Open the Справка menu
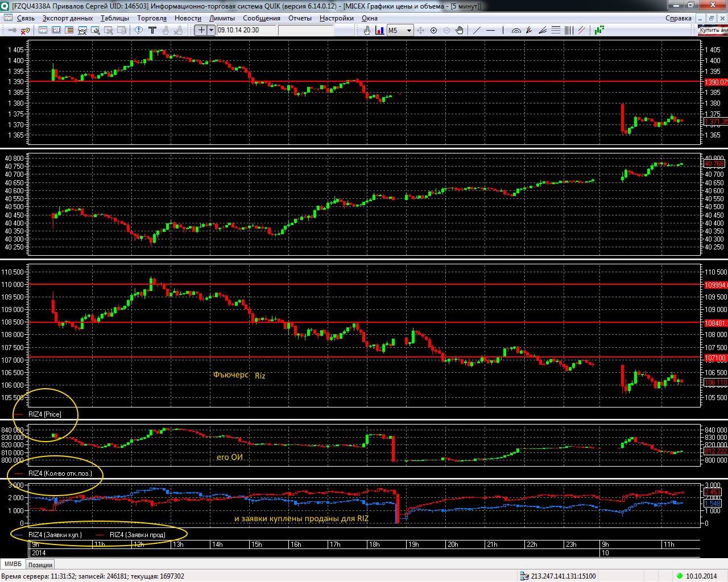This screenshot has width=728, height=582. coord(679,18)
